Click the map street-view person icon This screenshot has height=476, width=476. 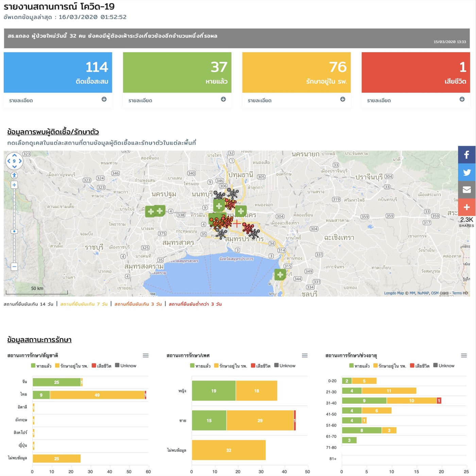pos(14,175)
